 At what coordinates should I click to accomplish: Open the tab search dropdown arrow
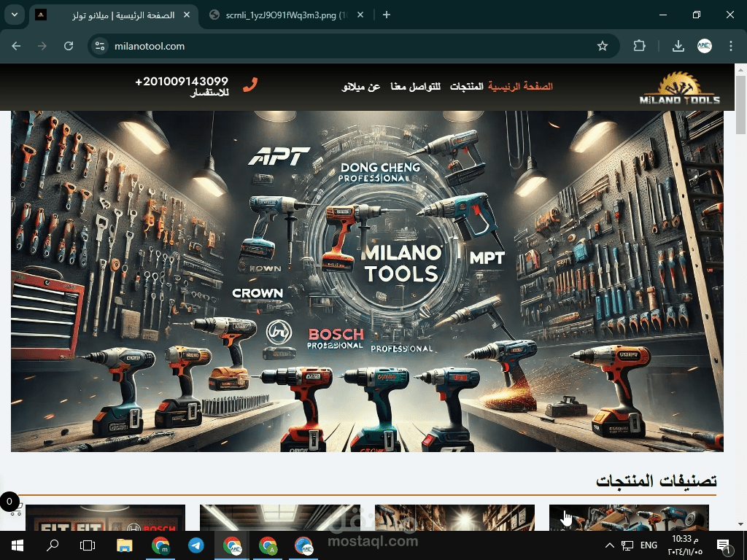click(15, 15)
